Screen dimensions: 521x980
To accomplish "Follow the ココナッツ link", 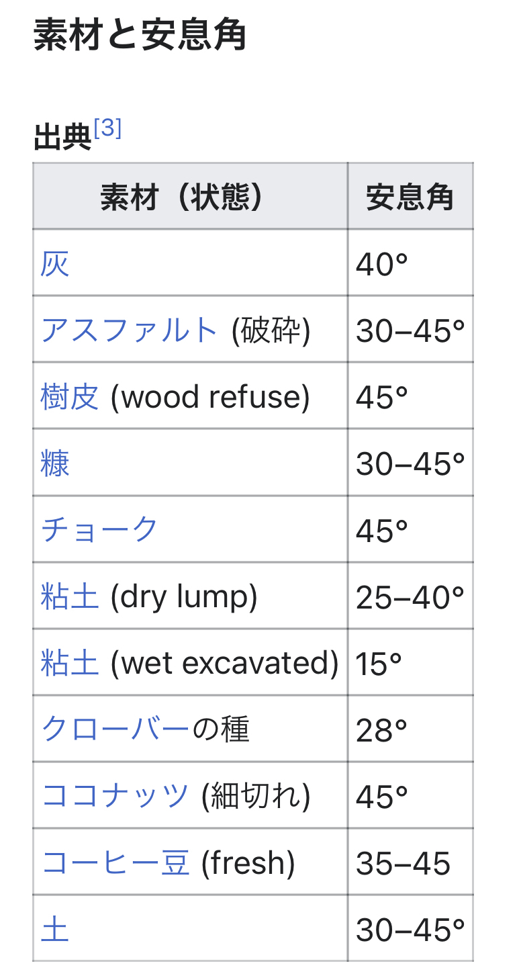I will pyautogui.click(x=115, y=796).
